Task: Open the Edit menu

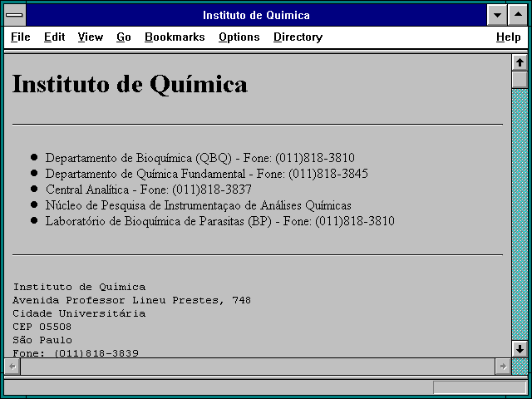Action: click(x=54, y=37)
